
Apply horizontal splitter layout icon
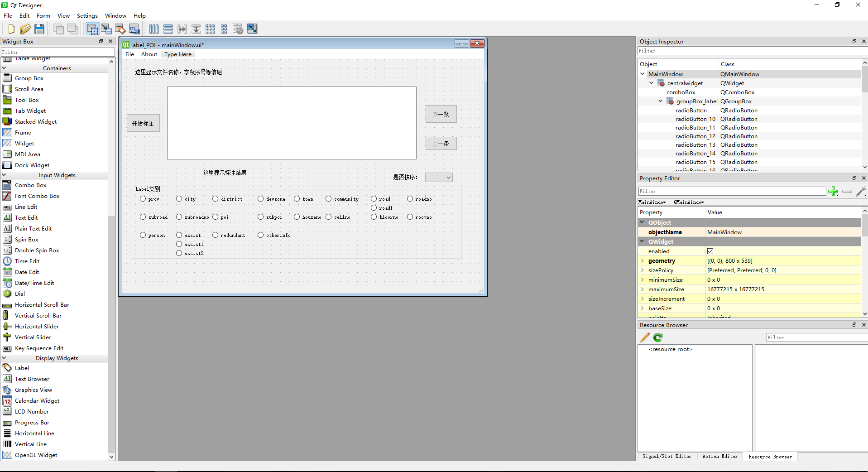pyautogui.click(x=182, y=29)
